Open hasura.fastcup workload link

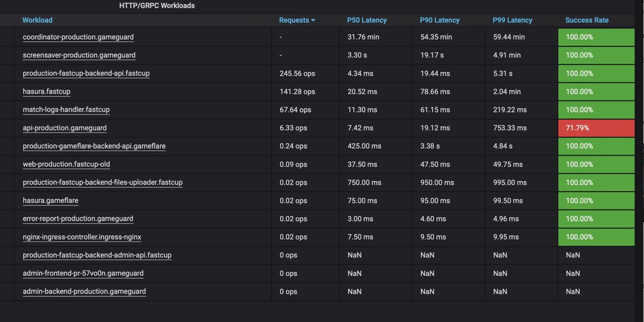[46, 92]
